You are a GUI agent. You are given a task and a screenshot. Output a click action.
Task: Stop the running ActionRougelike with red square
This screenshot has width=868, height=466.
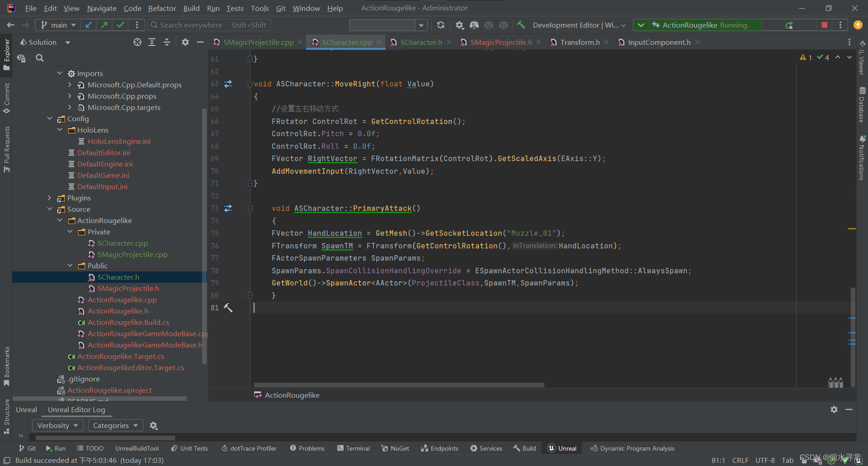tap(824, 25)
